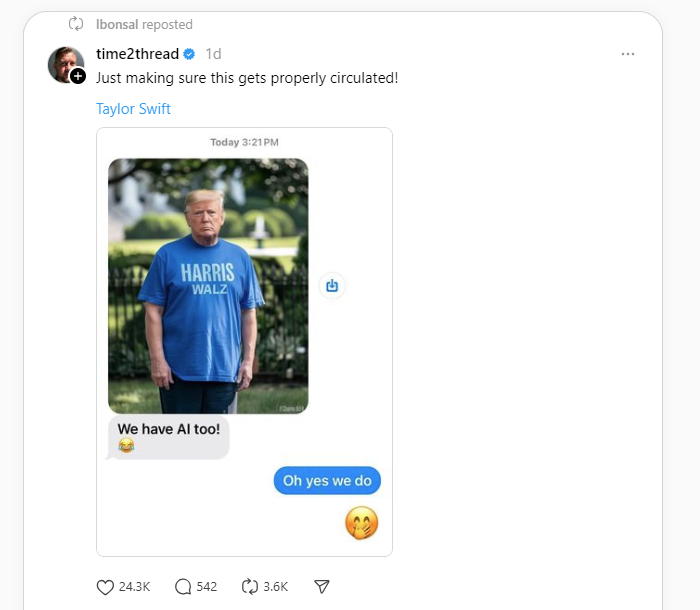Open the Harris Walz shirt photo
Viewport: 700px width, 610px height.
(208, 286)
